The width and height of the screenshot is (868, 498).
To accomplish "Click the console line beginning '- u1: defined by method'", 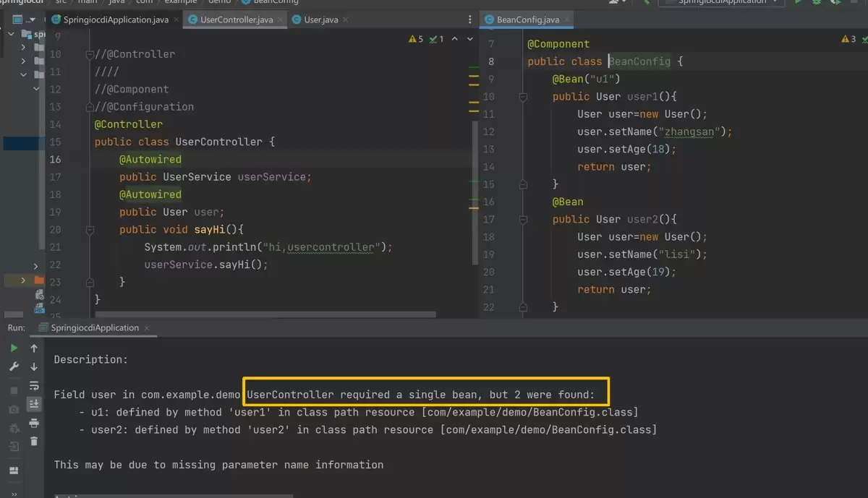I will point(359,412).
